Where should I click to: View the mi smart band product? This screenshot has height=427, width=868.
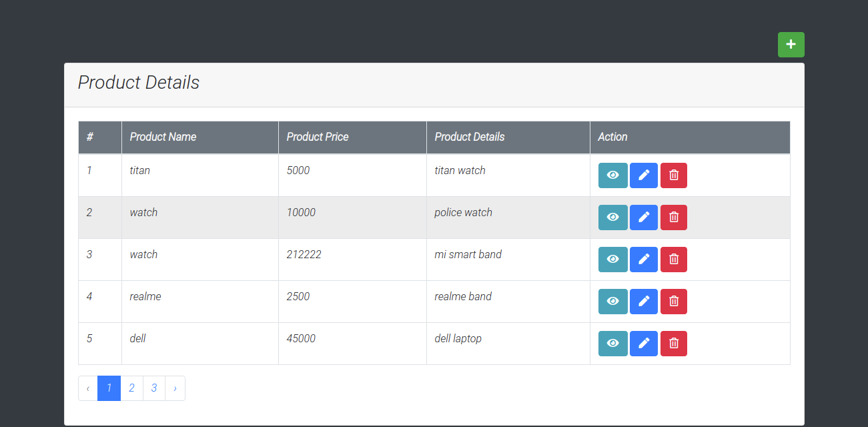tap(612, 260)
